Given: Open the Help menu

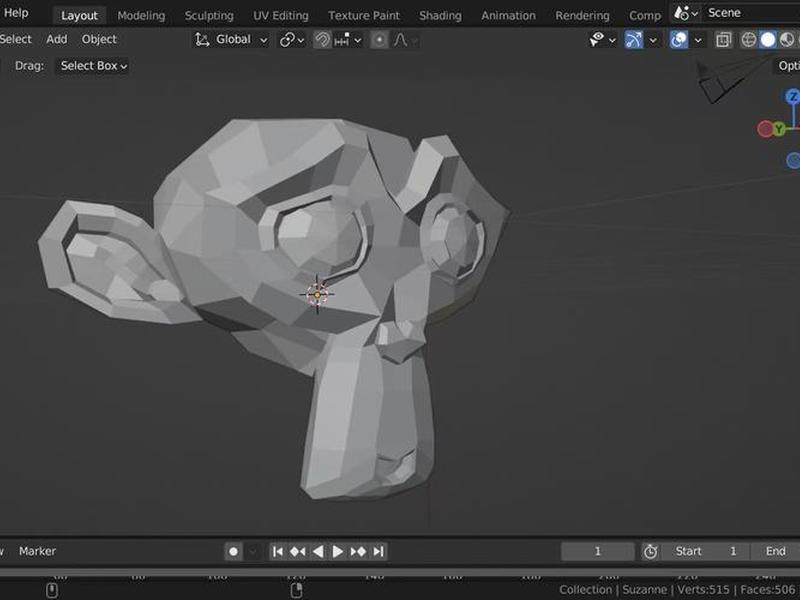Looking at the screenshot, I should coord(16,13).
